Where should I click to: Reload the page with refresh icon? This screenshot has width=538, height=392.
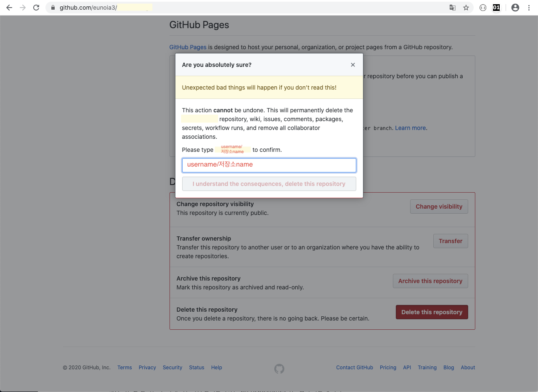(x=36, y=8)
